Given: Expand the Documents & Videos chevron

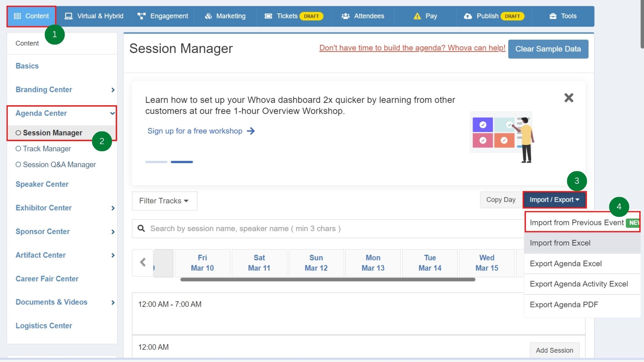Looking at the screenshot, I should [113, 303].
